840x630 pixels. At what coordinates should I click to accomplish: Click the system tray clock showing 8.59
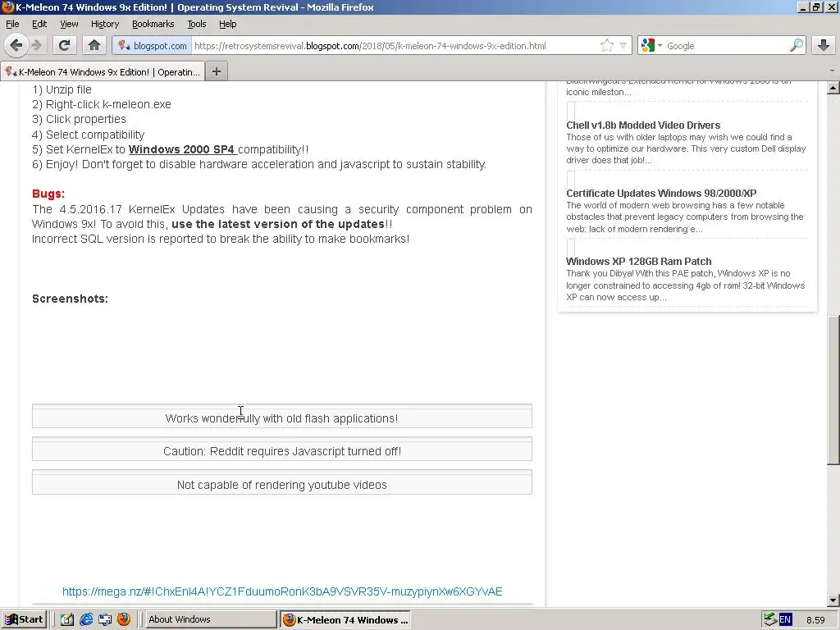(x=815, y=620)
